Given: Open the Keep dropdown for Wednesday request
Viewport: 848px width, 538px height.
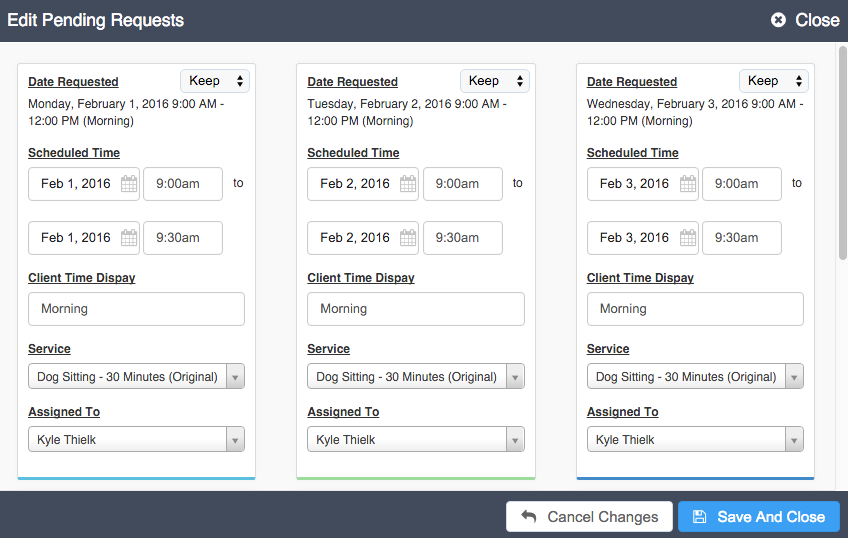Looking at the screenshot, I should (774, 81).
